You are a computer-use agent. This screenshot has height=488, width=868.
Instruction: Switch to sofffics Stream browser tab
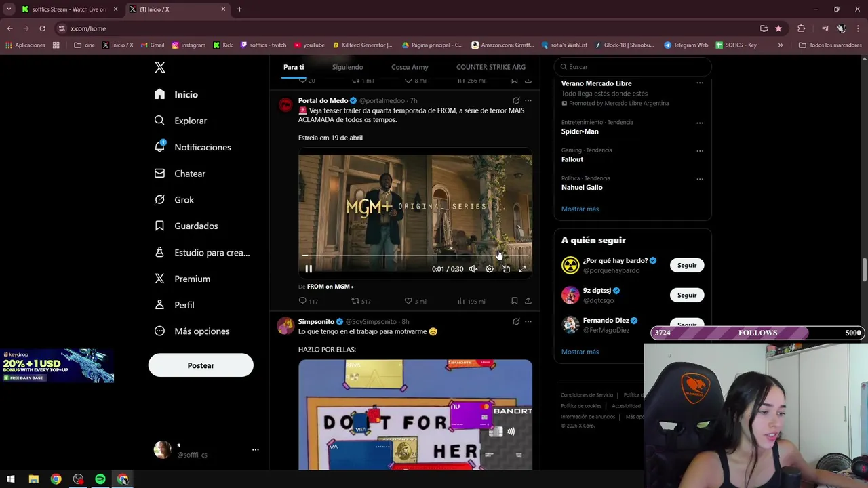tap(68, 9)
